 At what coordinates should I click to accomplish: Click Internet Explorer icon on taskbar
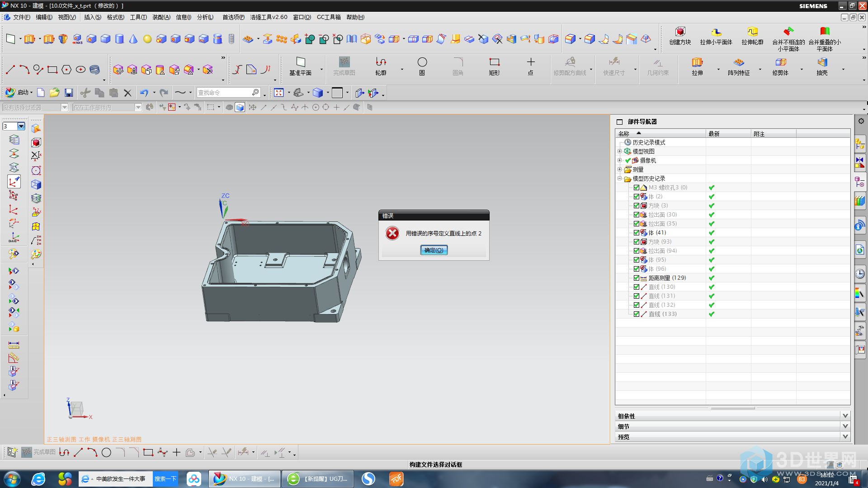[38, 479]
